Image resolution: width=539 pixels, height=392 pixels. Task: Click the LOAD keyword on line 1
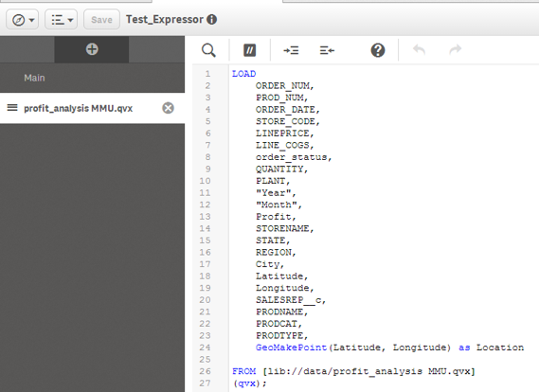point(243,74)
